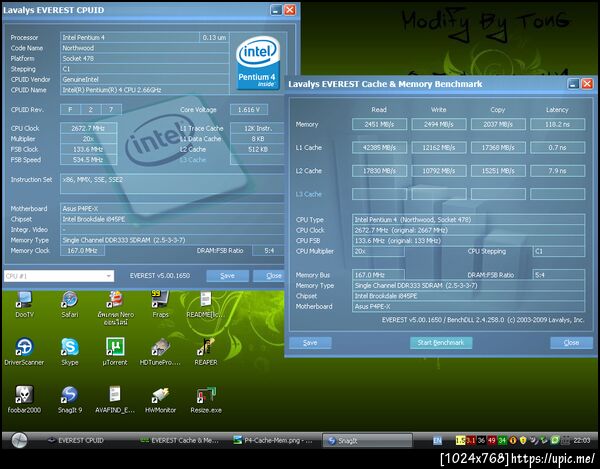Screen dimensions: 600x469
Task: Click the L2 Cache Latency value 7.9 ns
Action: [x=558, y=171]
